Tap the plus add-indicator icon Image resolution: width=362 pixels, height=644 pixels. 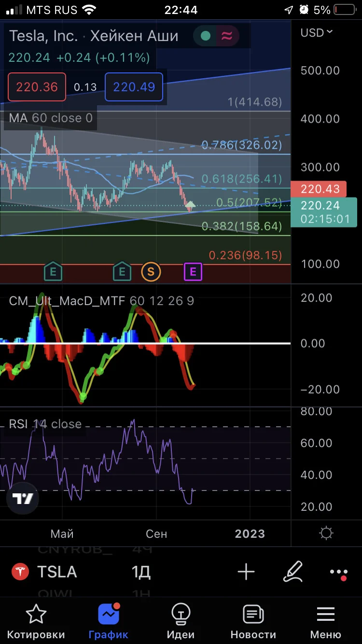[x=246, y=572]
